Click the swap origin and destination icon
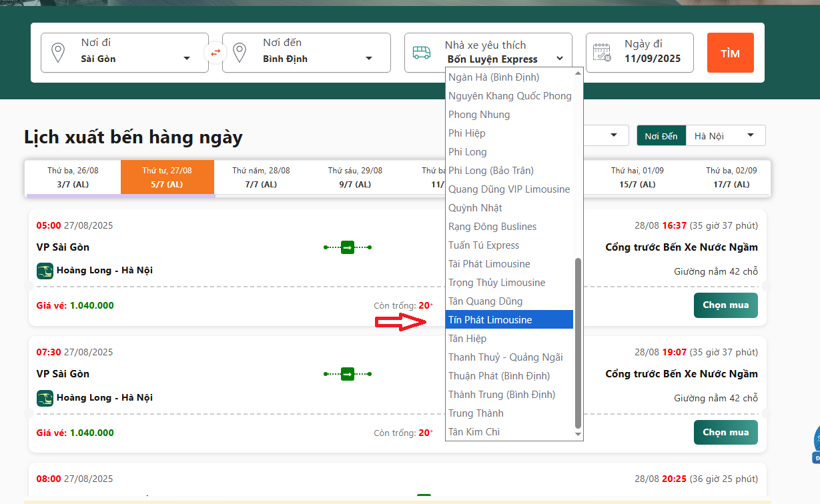This screenshot has width=820, height=504. [215, 52]
